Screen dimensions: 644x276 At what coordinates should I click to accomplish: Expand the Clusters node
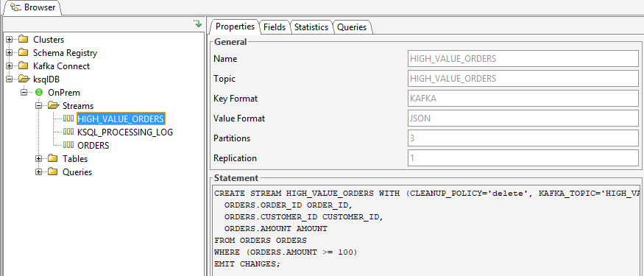[10, 40]
